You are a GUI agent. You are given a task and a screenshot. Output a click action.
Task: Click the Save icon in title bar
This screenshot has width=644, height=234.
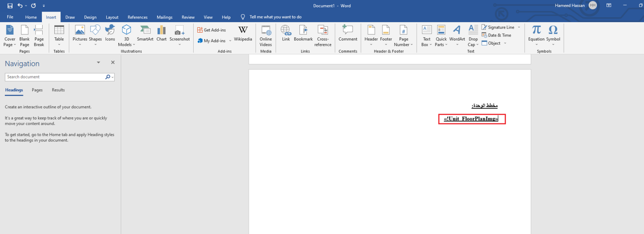tap(10, 6)
